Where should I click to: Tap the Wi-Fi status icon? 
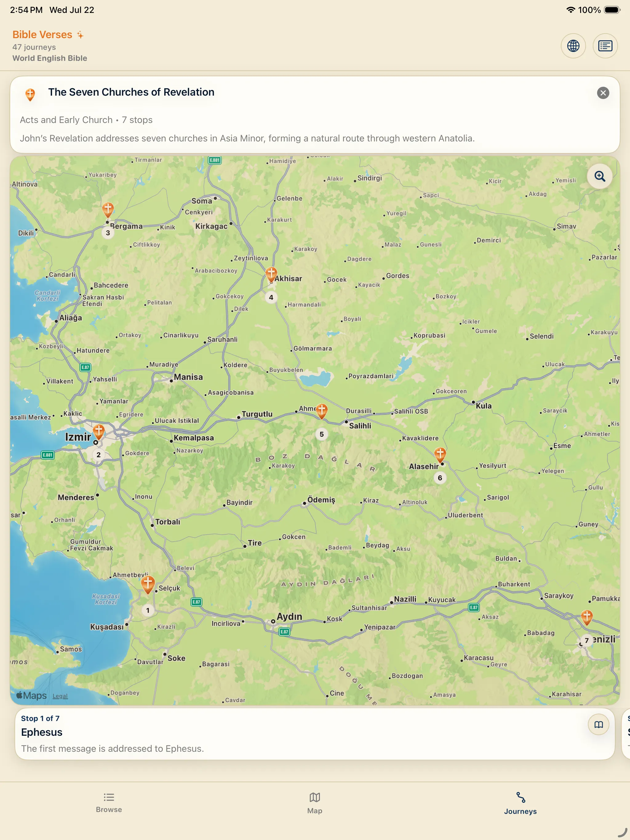tap(570, 10)
